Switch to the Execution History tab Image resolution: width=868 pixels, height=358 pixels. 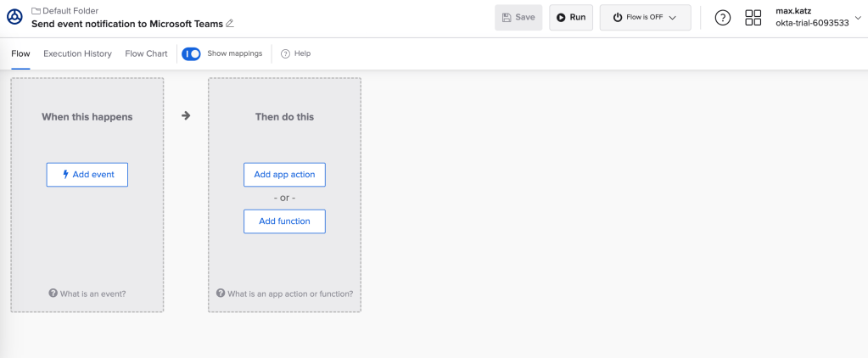(x=77, y=53)
